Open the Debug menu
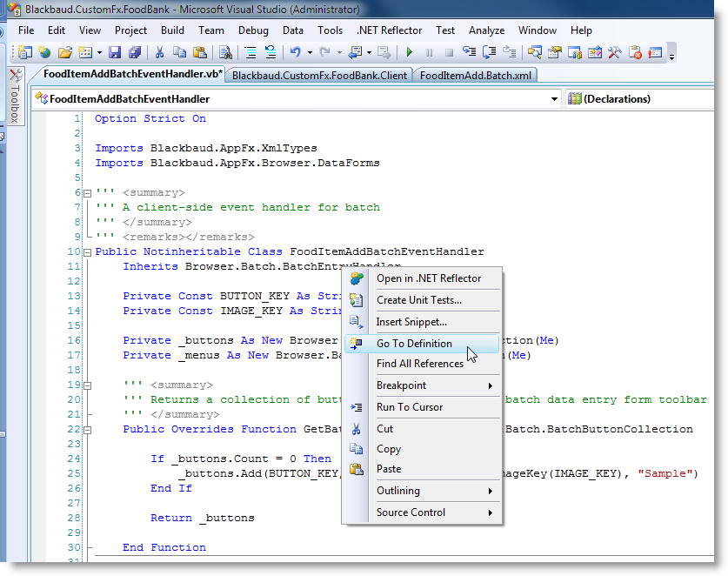The width and height of the screenshot is (728, 576). 253,30
